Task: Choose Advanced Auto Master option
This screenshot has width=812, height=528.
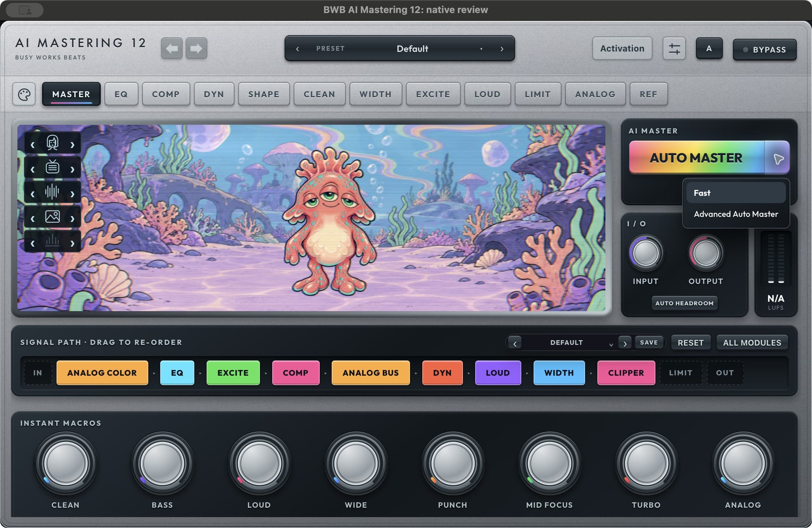Action: [x=736, y=214]
